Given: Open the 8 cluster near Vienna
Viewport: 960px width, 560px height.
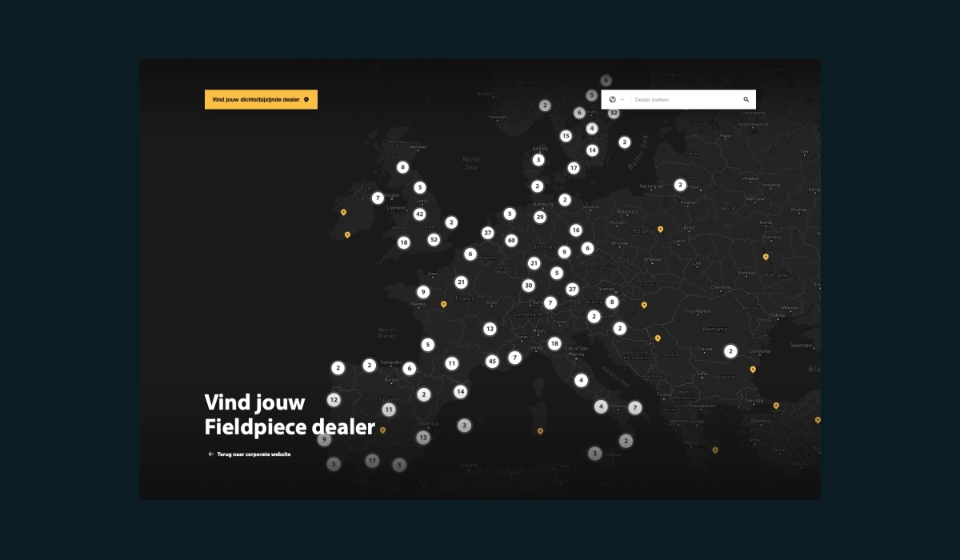Looking at the screenshot, I should click(x=612, y=302).
